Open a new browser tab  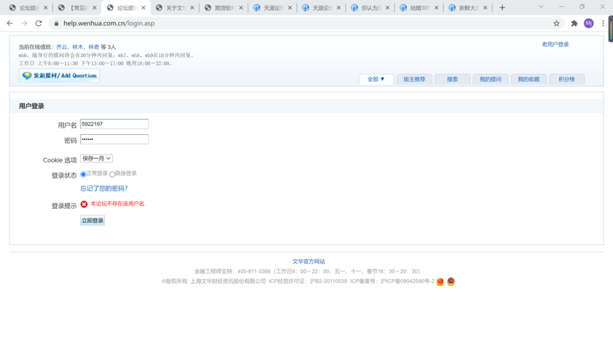(502, 7)
